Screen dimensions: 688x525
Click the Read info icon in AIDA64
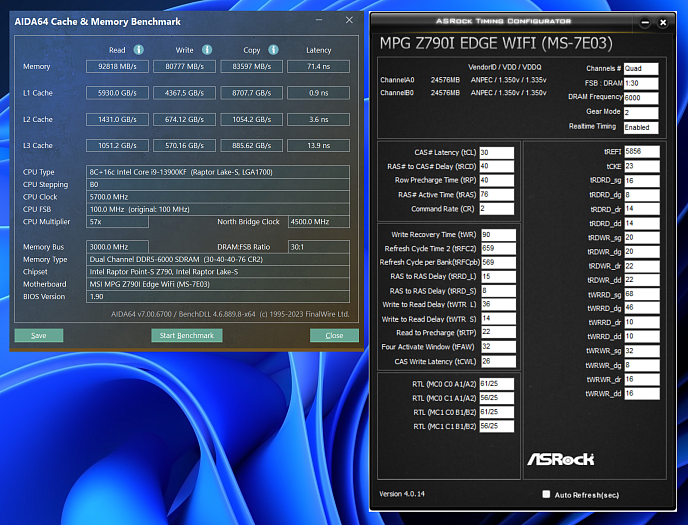pyautogui.click(x=139, y=50)
